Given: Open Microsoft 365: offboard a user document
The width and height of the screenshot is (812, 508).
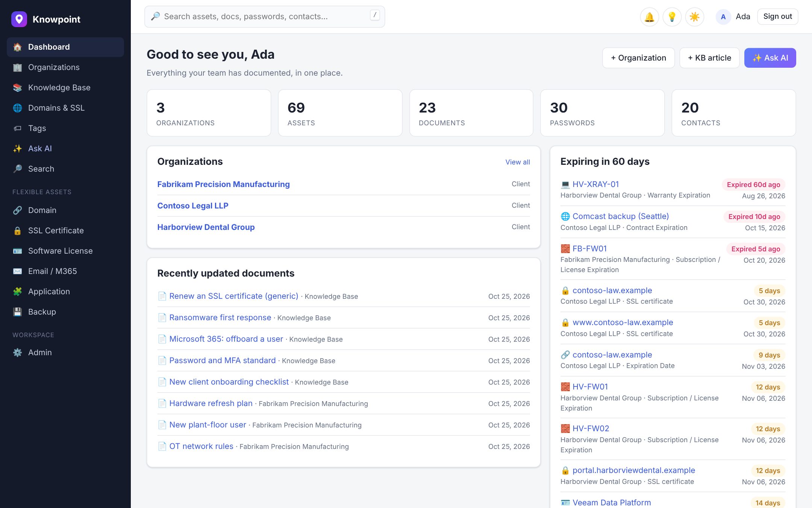Looking at the screenshot, I should 226,339.
